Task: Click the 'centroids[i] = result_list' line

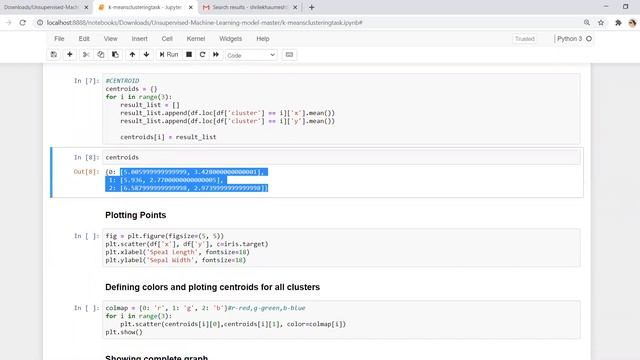Action: point(168,137)
